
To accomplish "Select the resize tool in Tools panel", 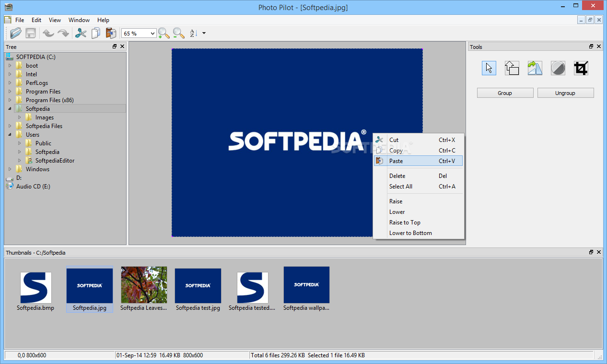I will [512, 68].
